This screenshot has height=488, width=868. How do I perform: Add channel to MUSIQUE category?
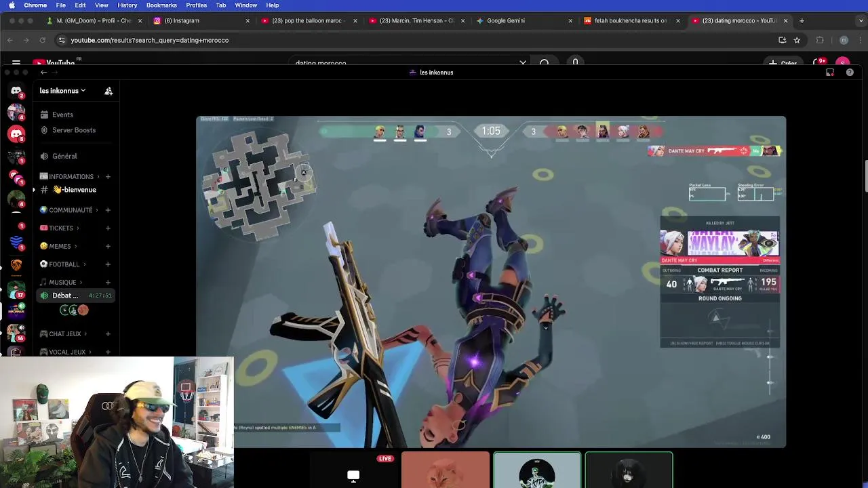click(x=108, y=283)
